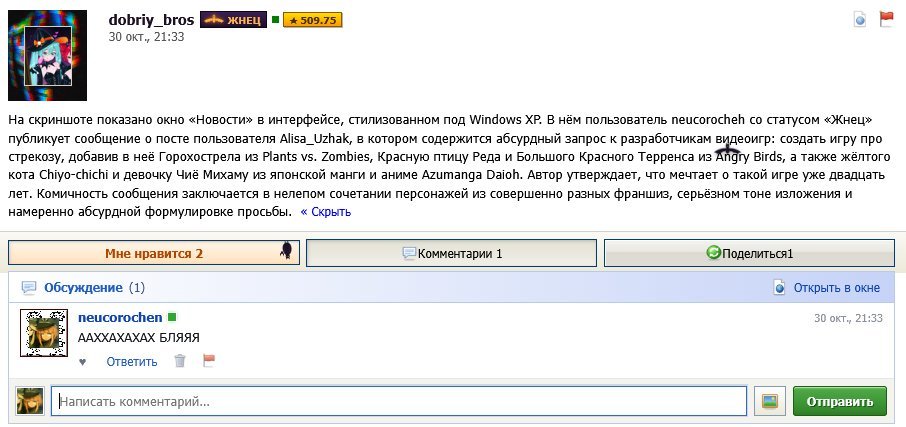Open the neucorochen username link

[x=120, y=318]
